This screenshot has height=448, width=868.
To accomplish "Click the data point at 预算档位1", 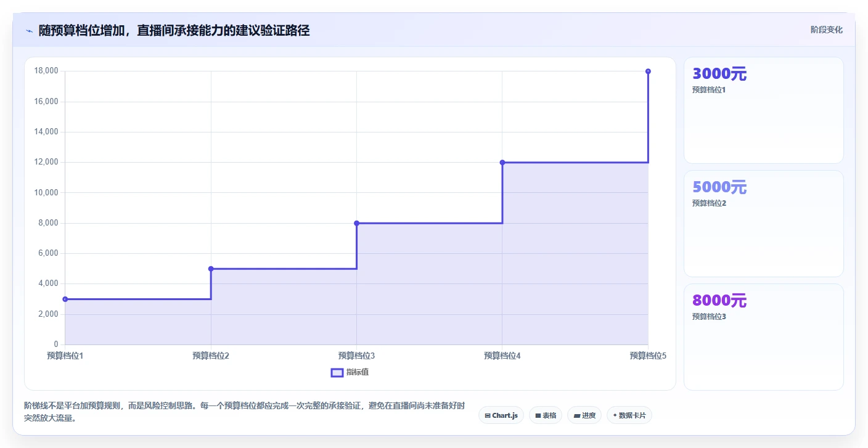I will (65, 299).
